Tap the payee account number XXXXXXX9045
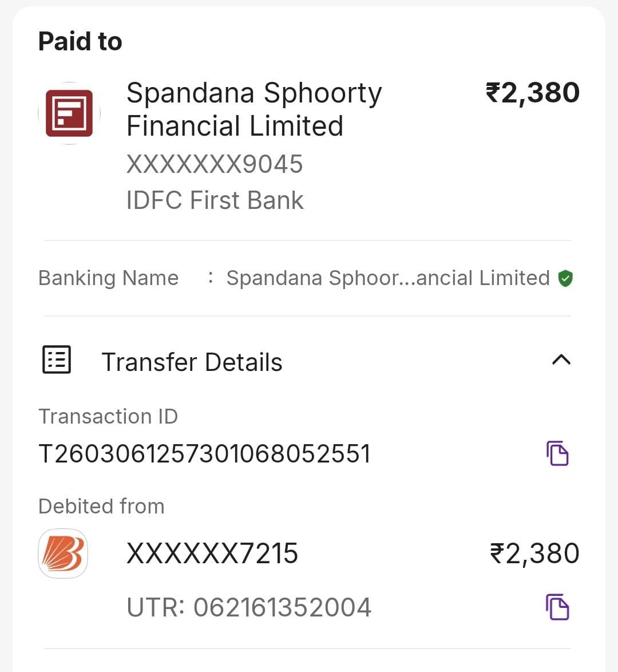 (x=214, y=164)
